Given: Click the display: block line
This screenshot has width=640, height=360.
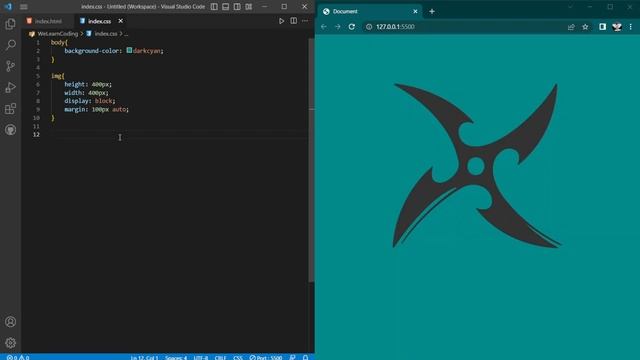Looking at the screenshot, I should pyautogui.click(x=90, y=101).
